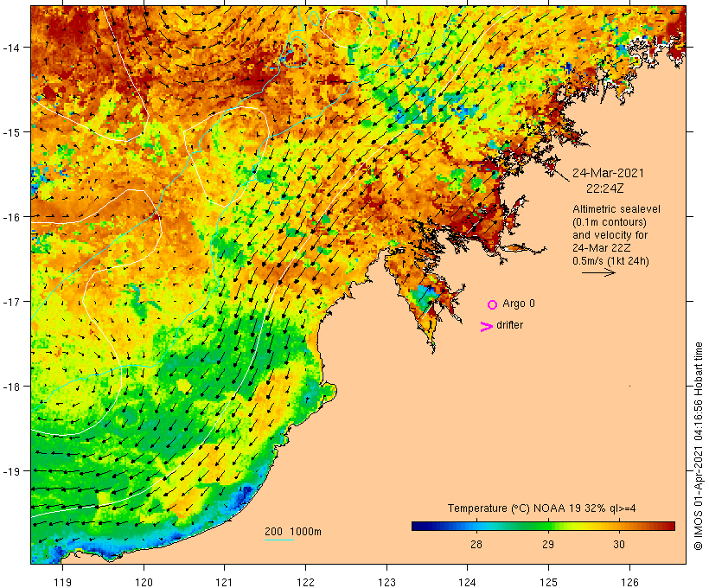Click the 119 longitude axis label
This screenshot has width=709, height=588.
click(x=62, y=583)
